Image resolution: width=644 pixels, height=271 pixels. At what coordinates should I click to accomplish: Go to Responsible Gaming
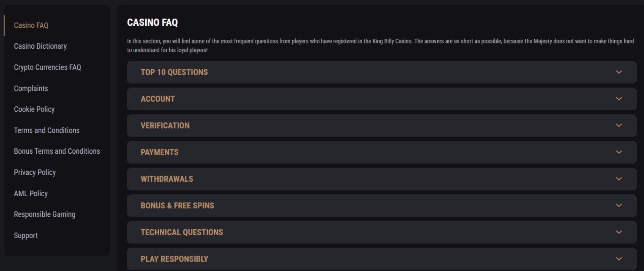(44, 214)
